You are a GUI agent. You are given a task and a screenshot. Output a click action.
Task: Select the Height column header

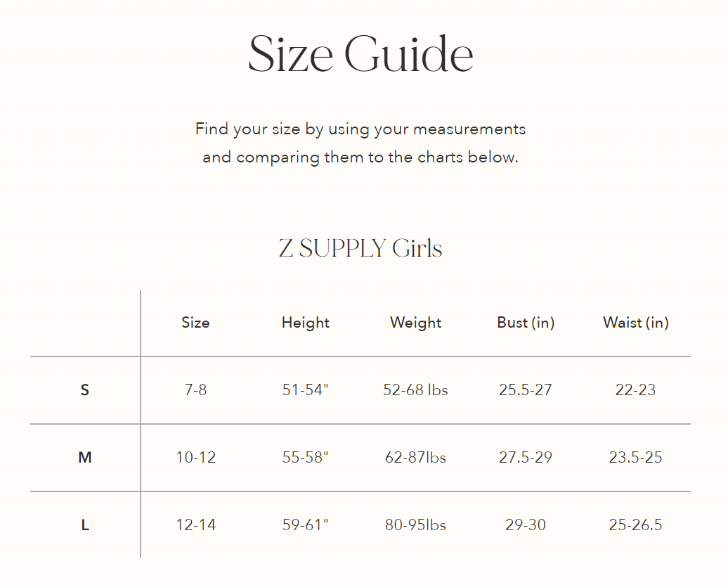point(306,323)
